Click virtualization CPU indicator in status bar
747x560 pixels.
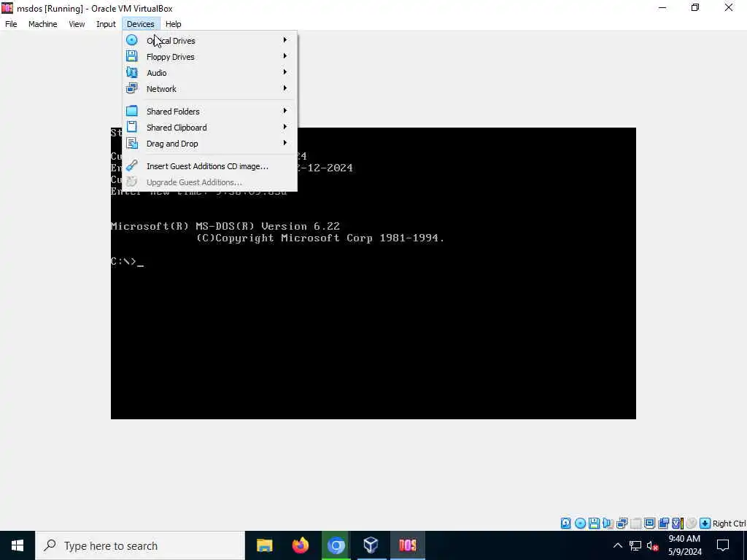click(677, 524)
